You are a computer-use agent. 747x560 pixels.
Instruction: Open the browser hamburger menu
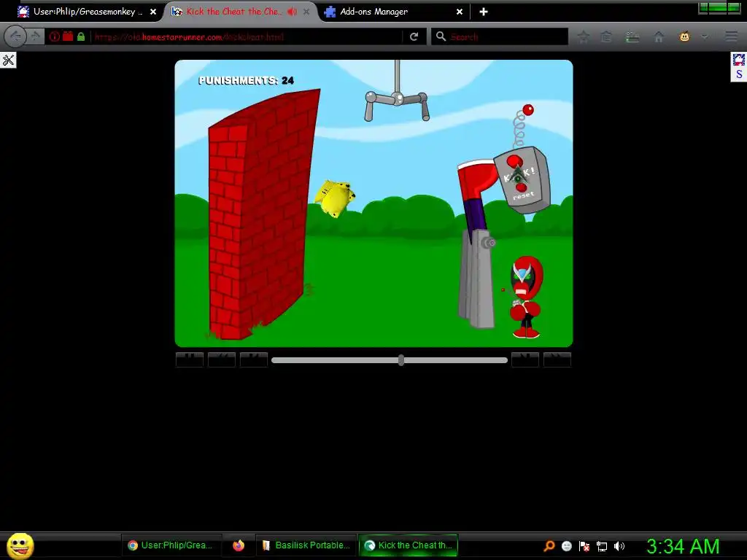coord(731,36)
